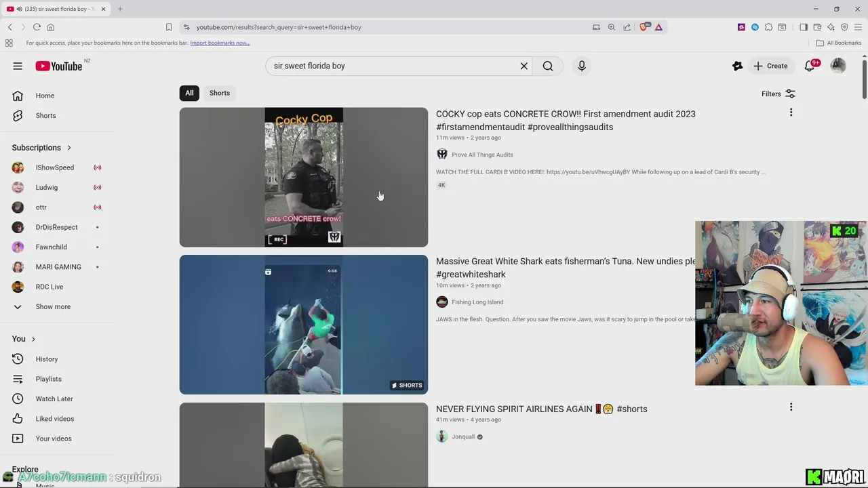Open the YouTube guide hamburger menu
Screen dimensions: 868x488
(x=18, y=66)
